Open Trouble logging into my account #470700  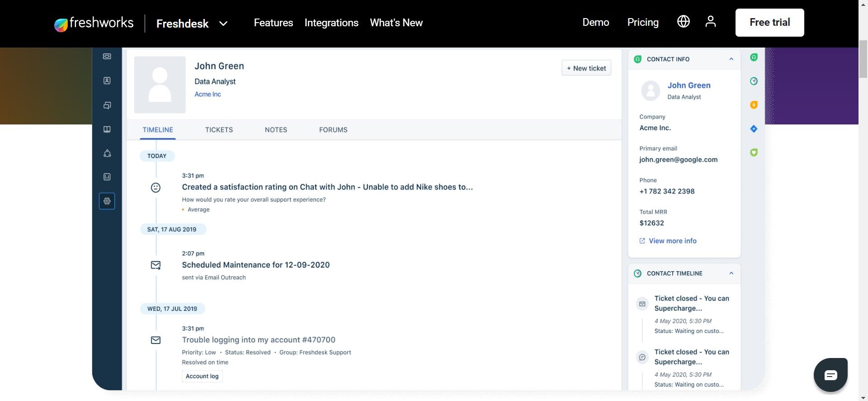point(259,340)
